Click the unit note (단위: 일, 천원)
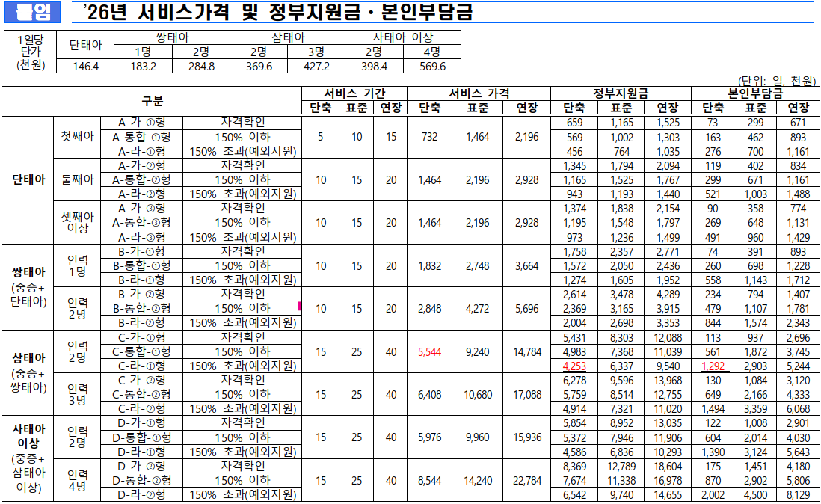The image size is (821, 504). coord(778,81)
